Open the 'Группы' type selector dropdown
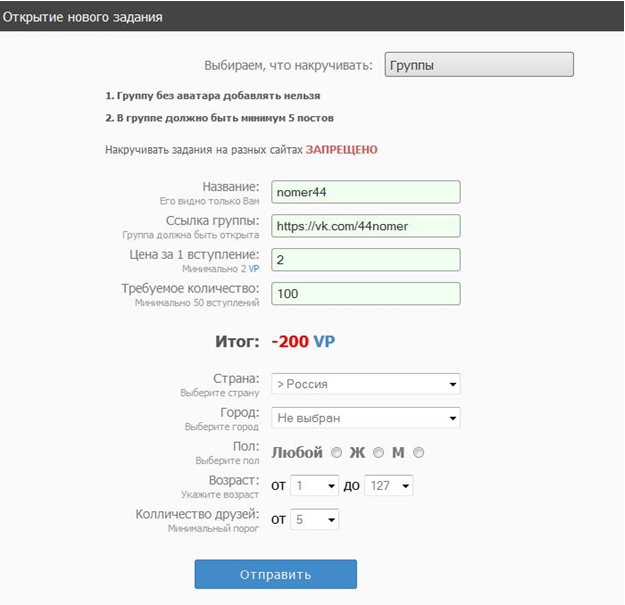The image size is (625, 605). 479,65
